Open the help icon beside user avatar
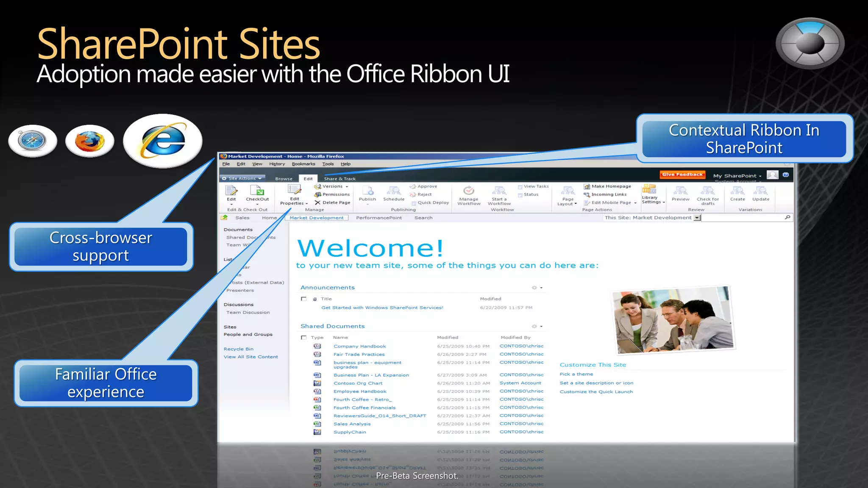Image resolution: width=868 pixels, height=488 pixels. [x=786, y=175]
